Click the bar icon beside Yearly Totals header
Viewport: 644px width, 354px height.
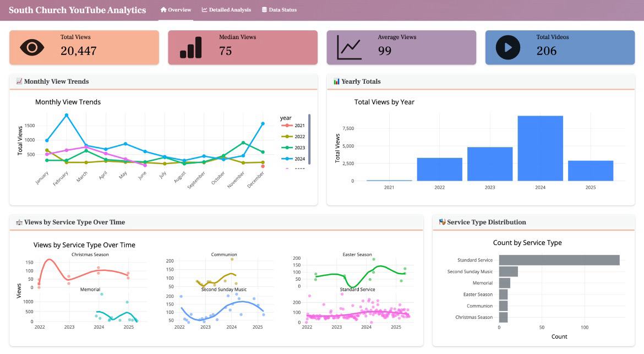pos(336,81)
